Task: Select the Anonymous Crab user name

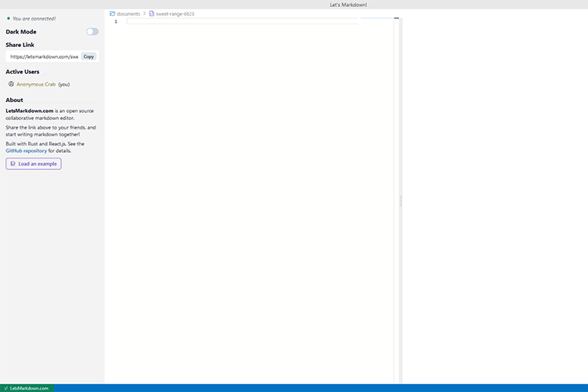Action: pyautogui.click(x=36, y=84)
